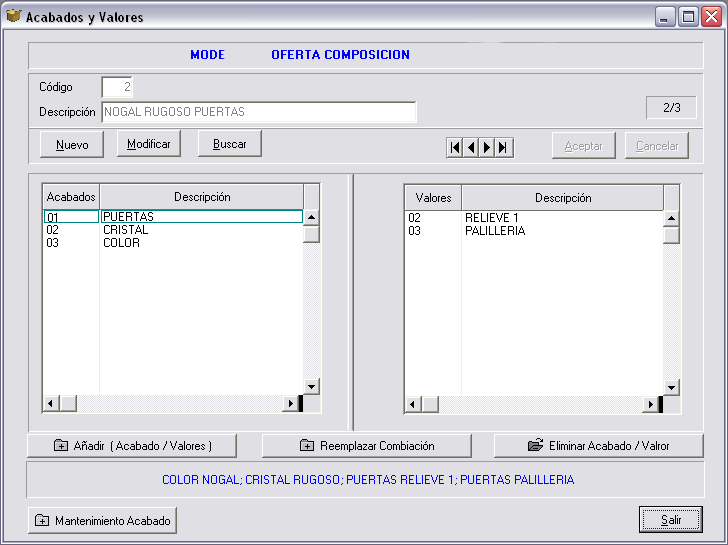Click Acabados code 03 cell

click(x=72, y=243)
